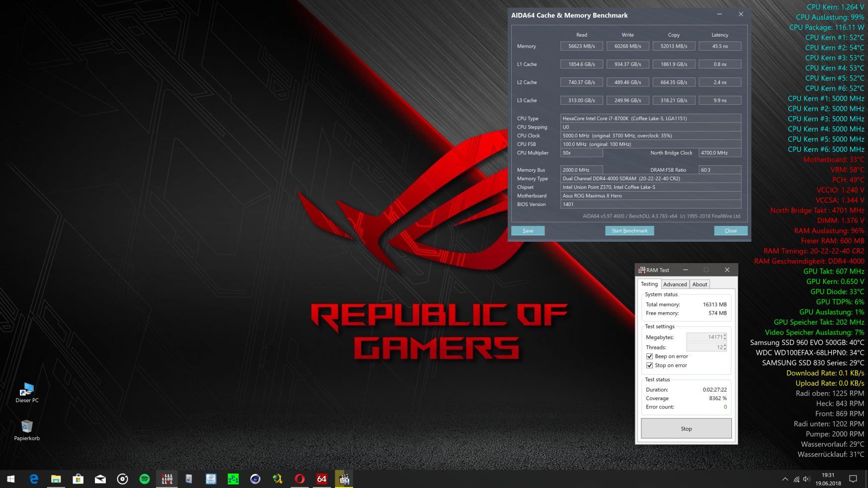Click the North Bridge Clock value 4700.0 MHz
868x488 pixels.
(x=720, y=153)
